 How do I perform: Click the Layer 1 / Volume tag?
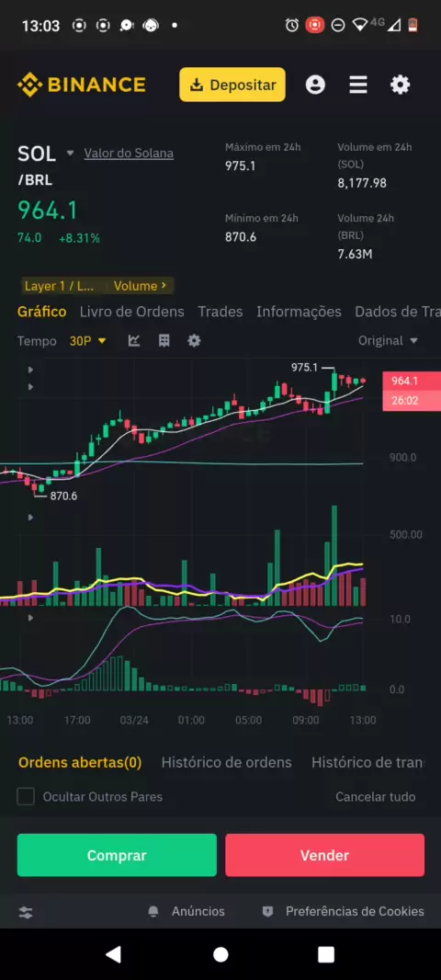tap(96, 286)
